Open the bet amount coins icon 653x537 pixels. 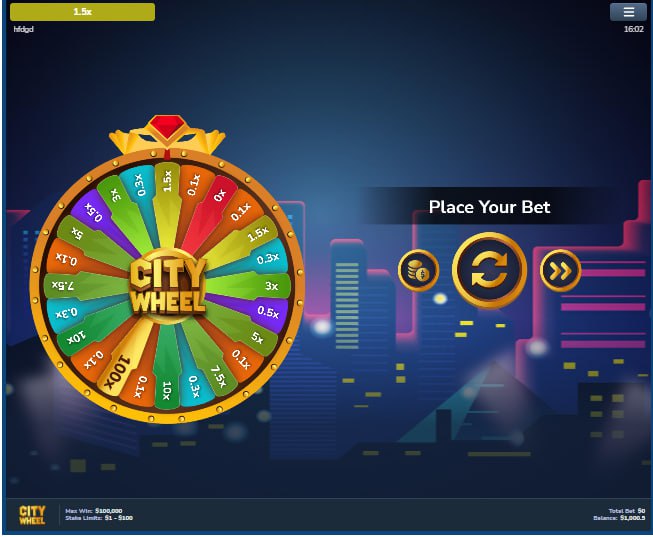418,271
